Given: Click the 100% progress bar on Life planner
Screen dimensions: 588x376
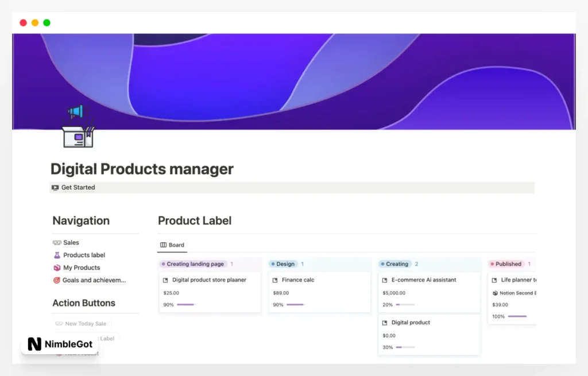Looking at the screenshot, I should coord(517,316).
